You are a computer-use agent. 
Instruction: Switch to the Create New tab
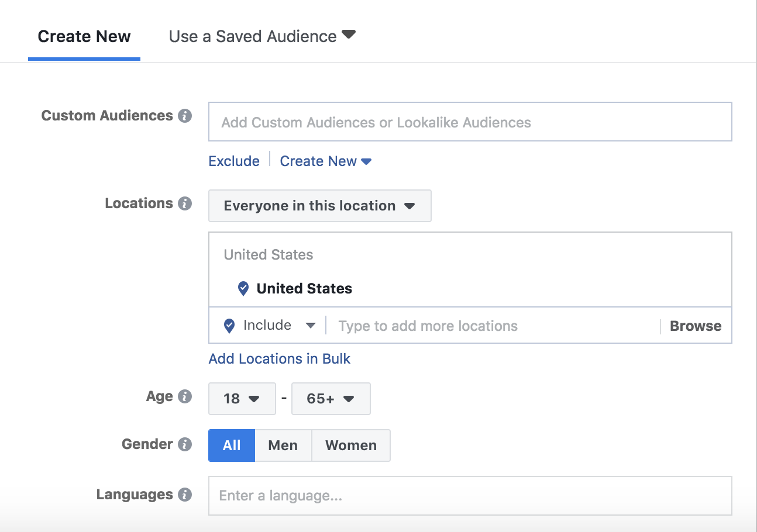point(84,36)
